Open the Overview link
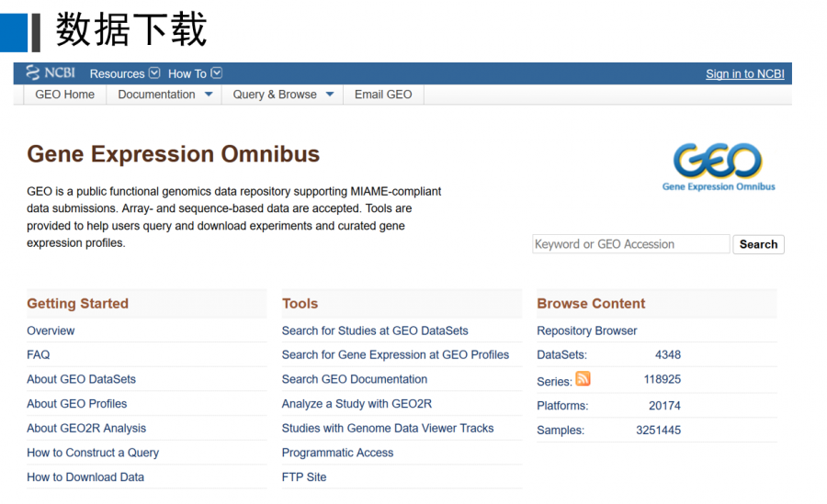The width and height of the screenshot is (827, 504). tap(51, 330)
